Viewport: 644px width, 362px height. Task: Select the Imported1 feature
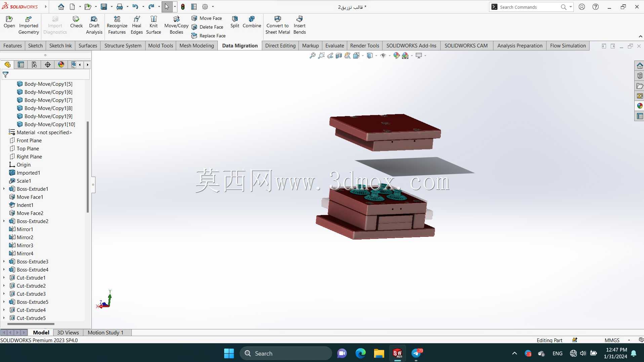[x=28, y=173]
